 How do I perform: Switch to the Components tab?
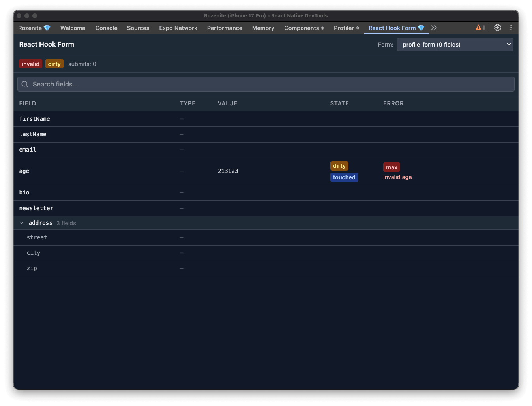tap(304, 28)
